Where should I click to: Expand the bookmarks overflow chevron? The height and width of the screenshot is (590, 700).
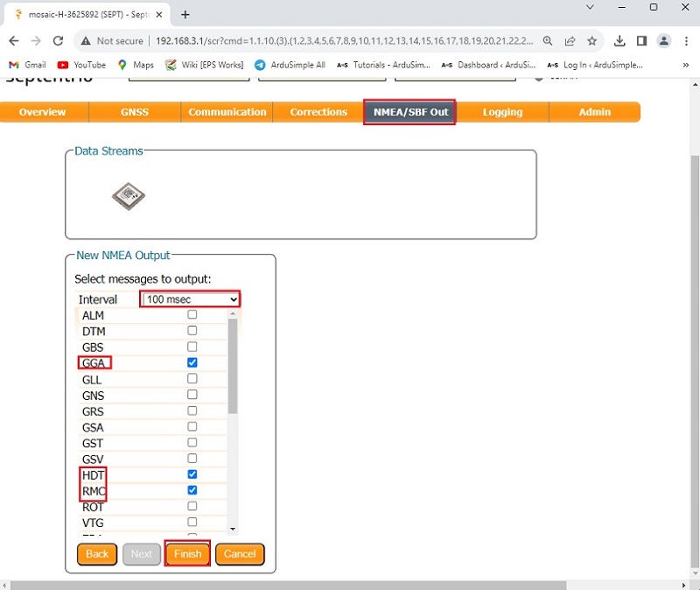(x=685, y=65)
